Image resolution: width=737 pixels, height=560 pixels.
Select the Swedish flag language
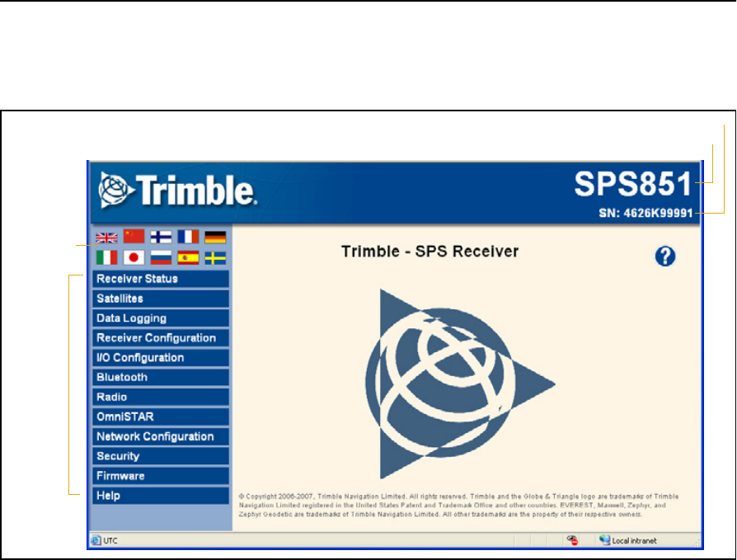point(215,258)
